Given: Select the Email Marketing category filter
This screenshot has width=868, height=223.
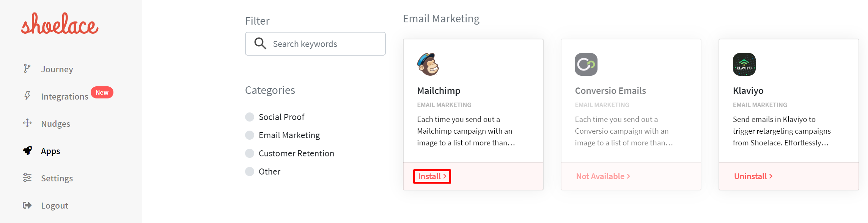Looking at the screenshot, I should (250, 135).
